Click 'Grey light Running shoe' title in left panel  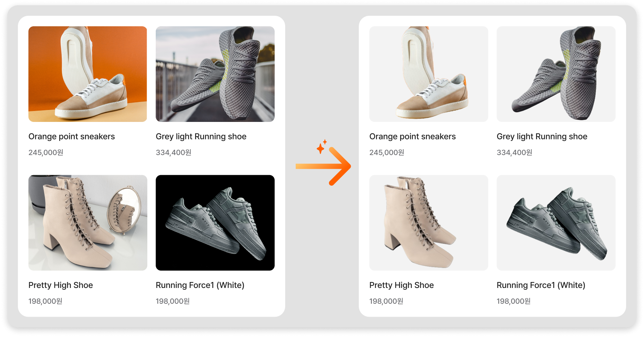tap(201, 137)
